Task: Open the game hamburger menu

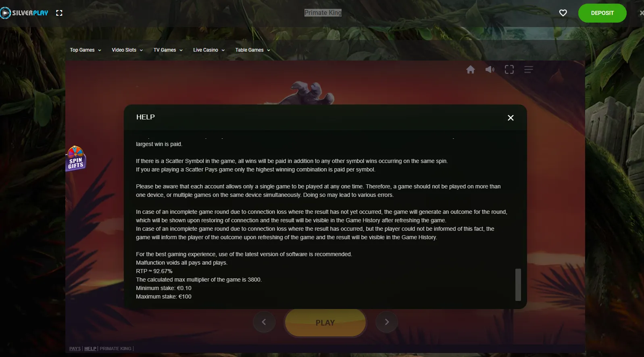Action: (529, 70)
